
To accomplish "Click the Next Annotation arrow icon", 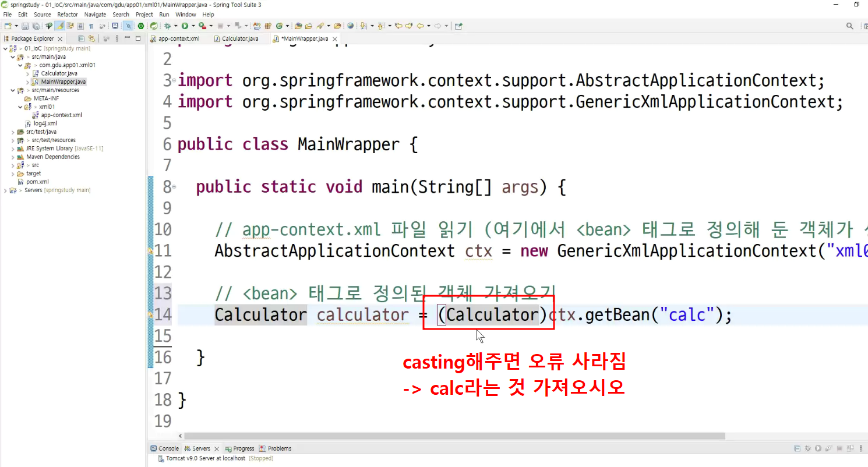I will pos(363,26).
